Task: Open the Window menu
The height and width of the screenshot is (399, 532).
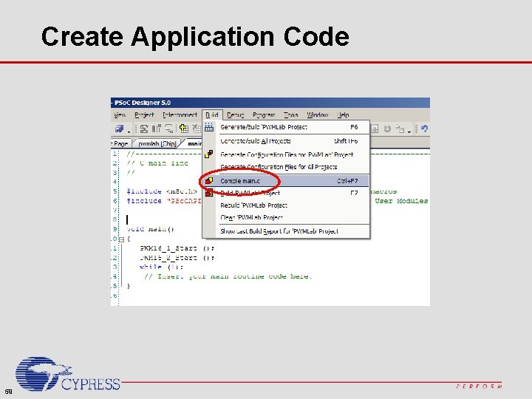Action: (318, 115)
